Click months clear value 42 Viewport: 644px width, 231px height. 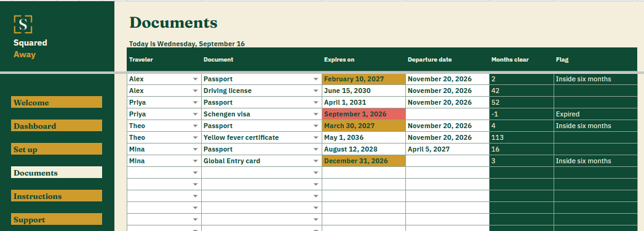522,91
